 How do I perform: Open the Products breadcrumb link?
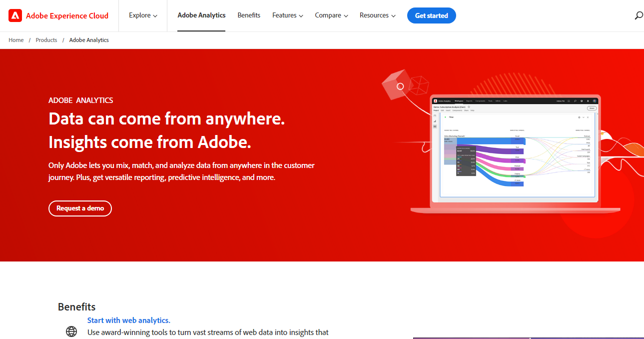46,40
